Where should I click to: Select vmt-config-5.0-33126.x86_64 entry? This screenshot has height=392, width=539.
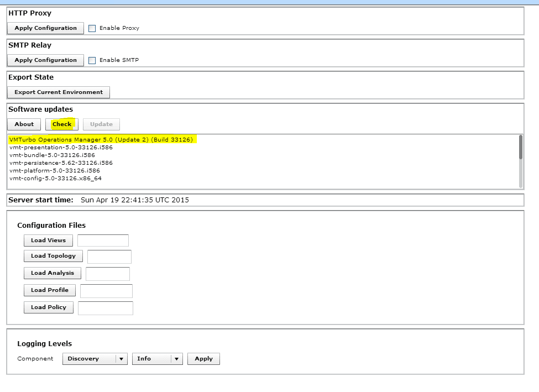click(x=55, y=178)
